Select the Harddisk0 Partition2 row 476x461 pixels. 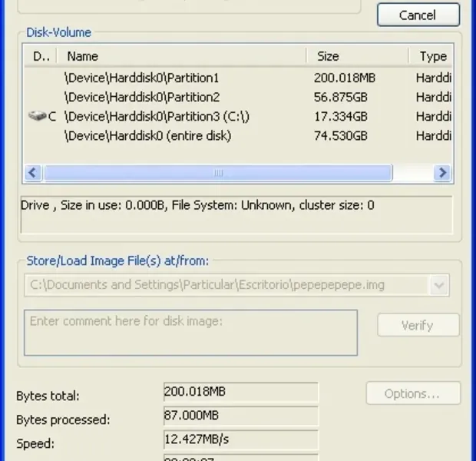[x=238, y=98]
